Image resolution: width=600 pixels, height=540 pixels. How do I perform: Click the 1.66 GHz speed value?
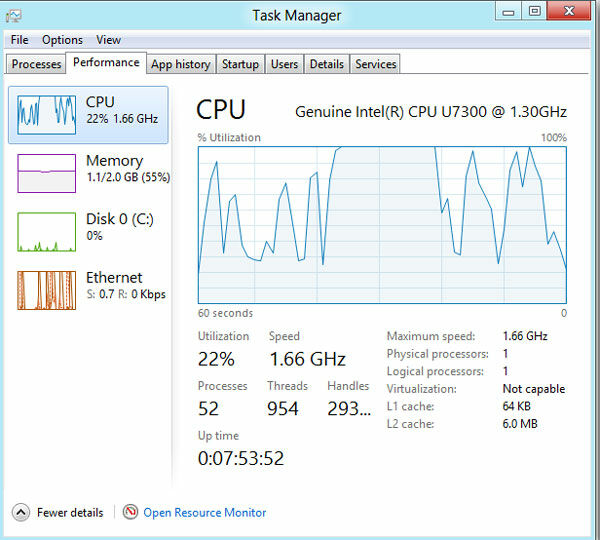coord(308,359)
